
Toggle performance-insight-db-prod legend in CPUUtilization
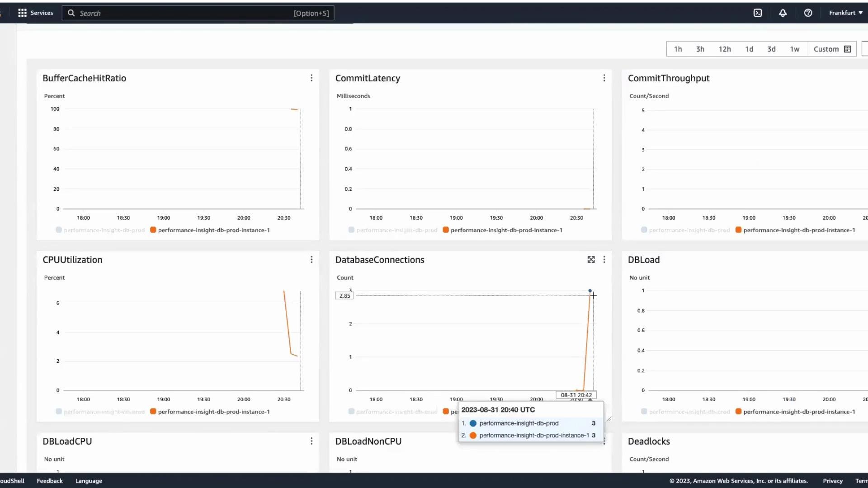pos(100,412)
